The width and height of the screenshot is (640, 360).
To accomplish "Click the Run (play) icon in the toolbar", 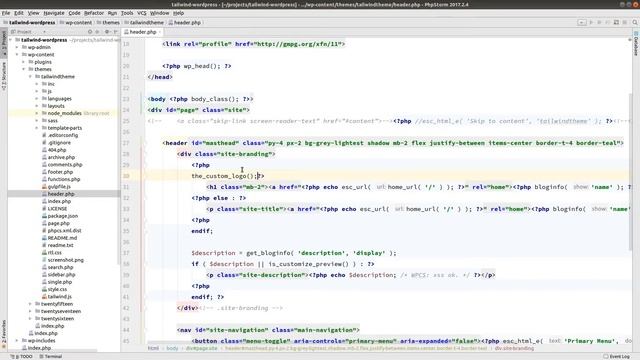I will (x=591, y=22).
